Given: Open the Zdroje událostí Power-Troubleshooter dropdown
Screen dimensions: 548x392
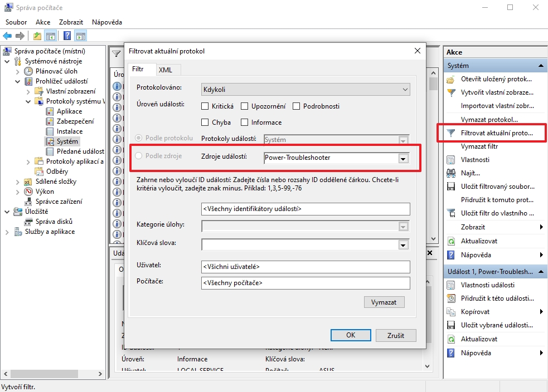Looking at the screenshot, I should tap(403, 159).
